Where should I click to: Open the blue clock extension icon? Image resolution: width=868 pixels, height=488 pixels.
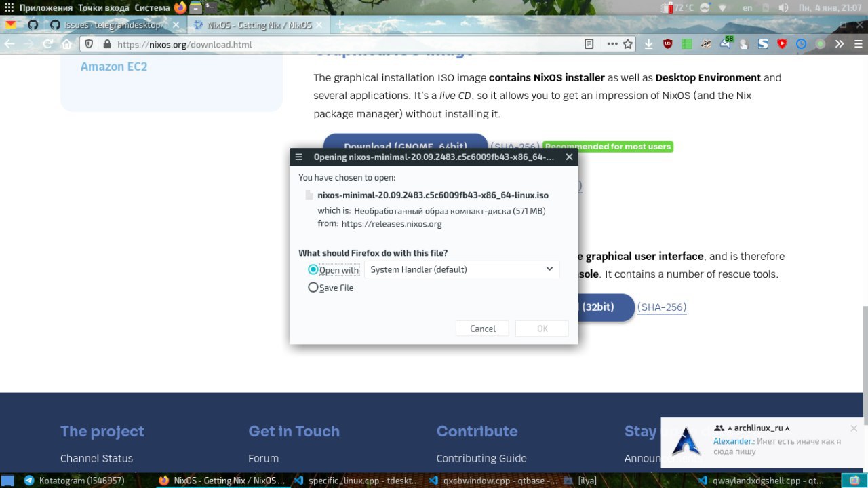click(801, 43)
